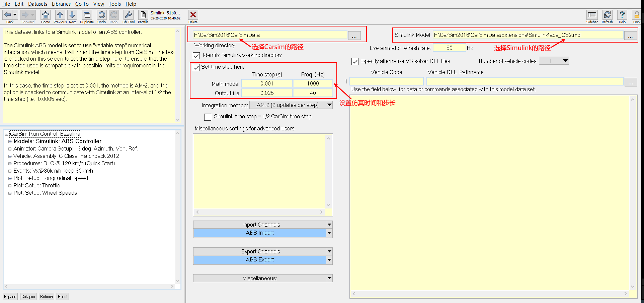
Task: Browse for the Simulink Model file
Action: pos(631,36)
